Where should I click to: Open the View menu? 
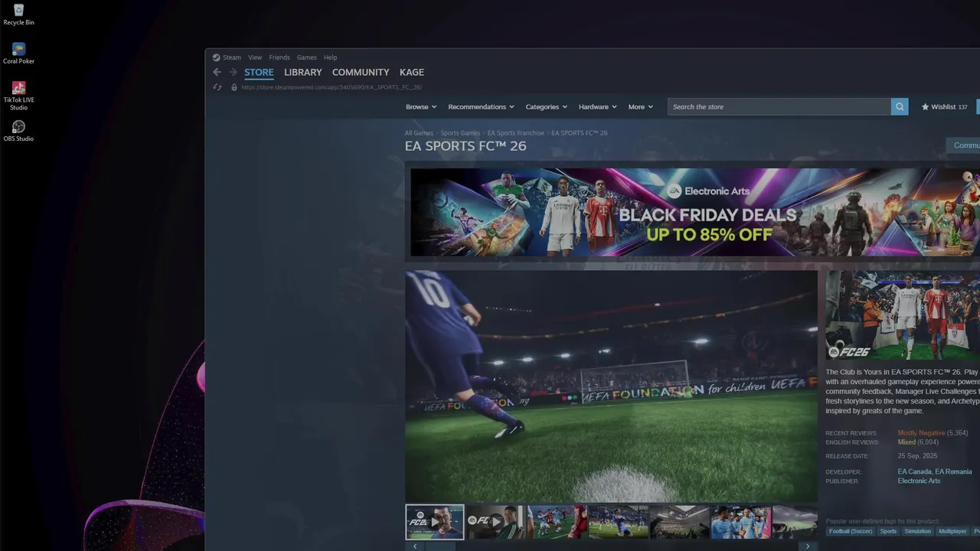(x=255, y=57)
